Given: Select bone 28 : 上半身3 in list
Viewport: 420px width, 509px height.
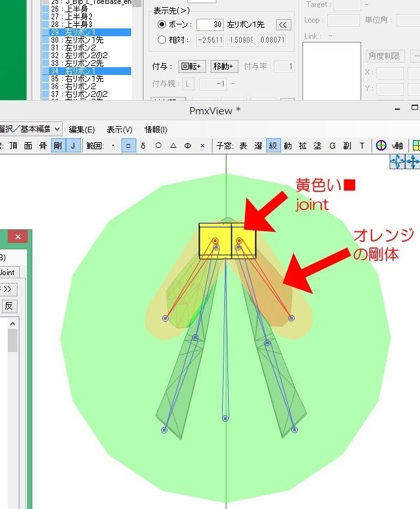Looking at the screenshot, I should [x=87, y=25].
